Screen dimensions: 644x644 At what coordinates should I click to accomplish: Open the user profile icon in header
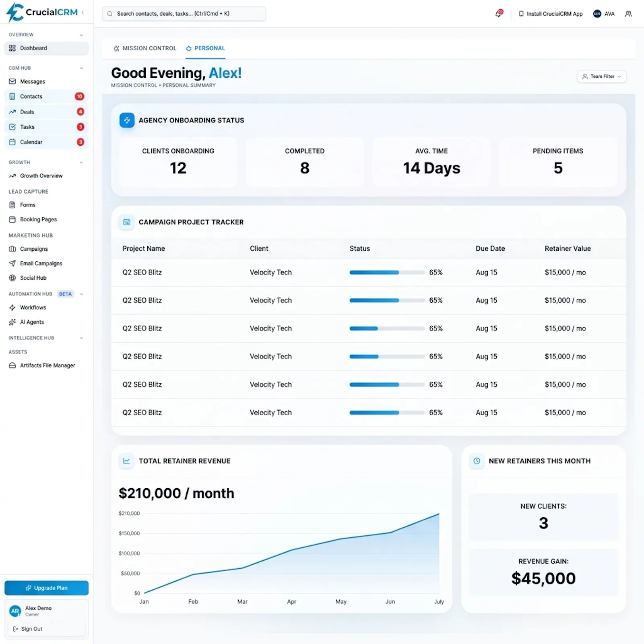(x=628, y=14)
